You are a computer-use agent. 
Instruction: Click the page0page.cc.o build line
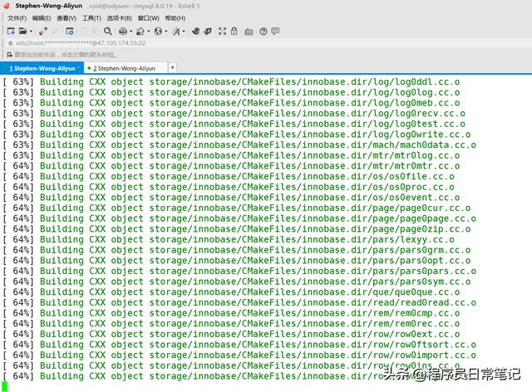pos(239,218)
